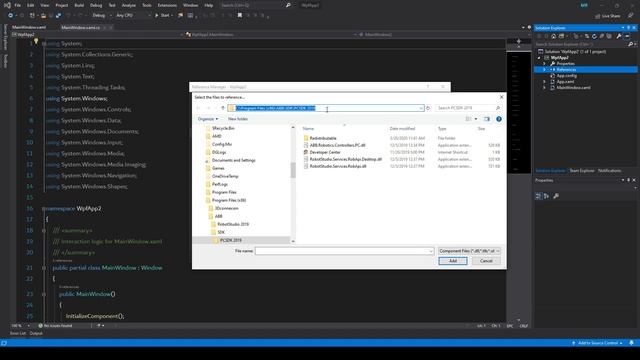640x360 pixels.
Task: Select the Developer Center shortcut
Action: click(324, 152)
